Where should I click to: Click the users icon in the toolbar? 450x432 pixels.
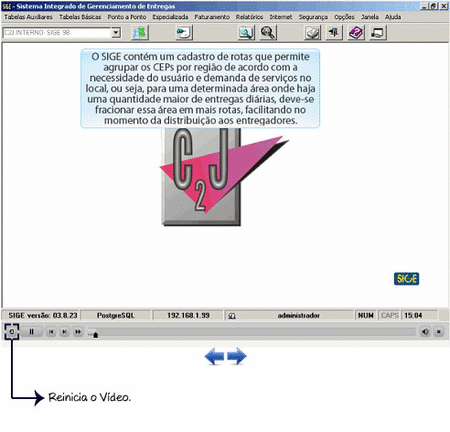pos(140,33)
